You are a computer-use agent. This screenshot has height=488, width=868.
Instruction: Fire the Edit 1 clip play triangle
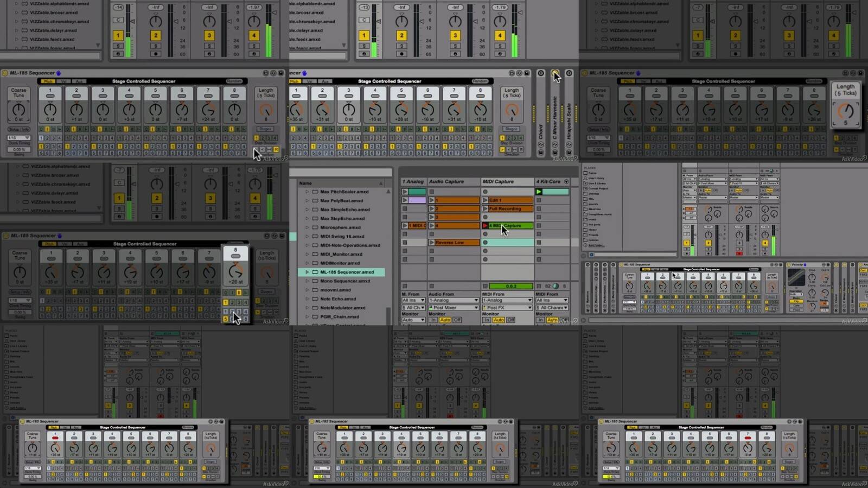485,200
